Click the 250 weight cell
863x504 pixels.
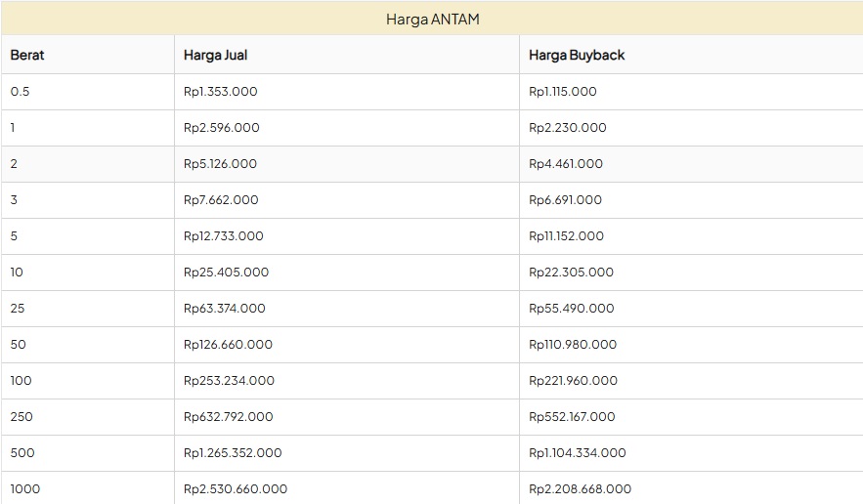[22, 417]
